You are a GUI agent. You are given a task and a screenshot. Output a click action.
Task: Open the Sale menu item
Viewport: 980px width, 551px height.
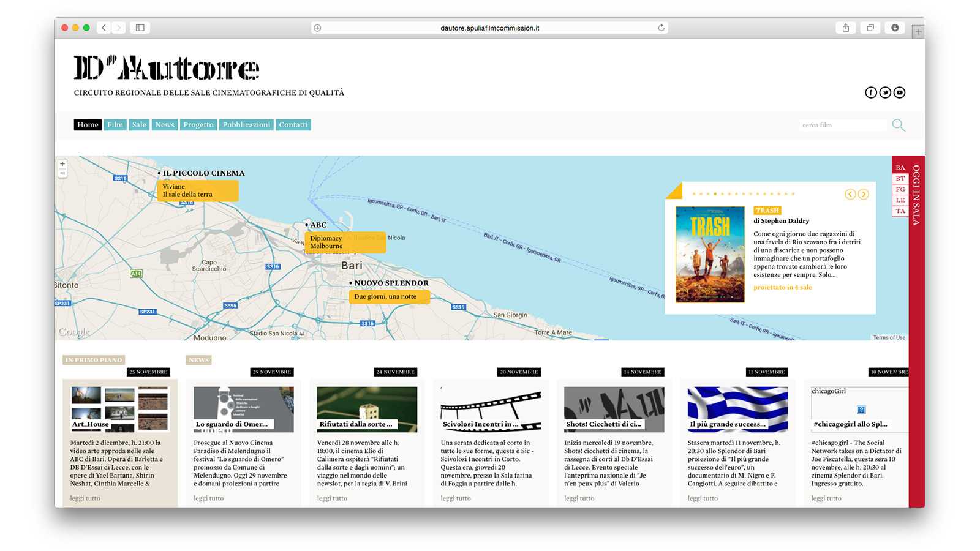click(139, 125)
